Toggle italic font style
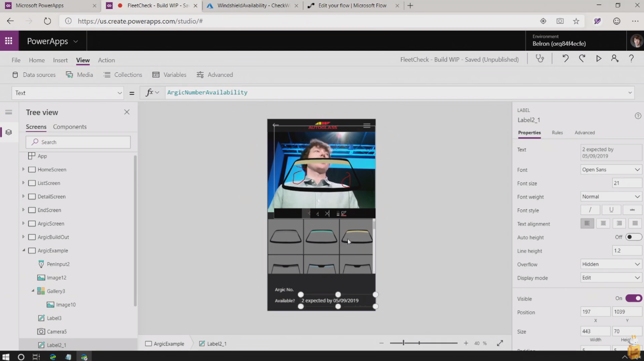Image resolution: width=644 pixels, height=361 pixels. [x=590, y=210]
